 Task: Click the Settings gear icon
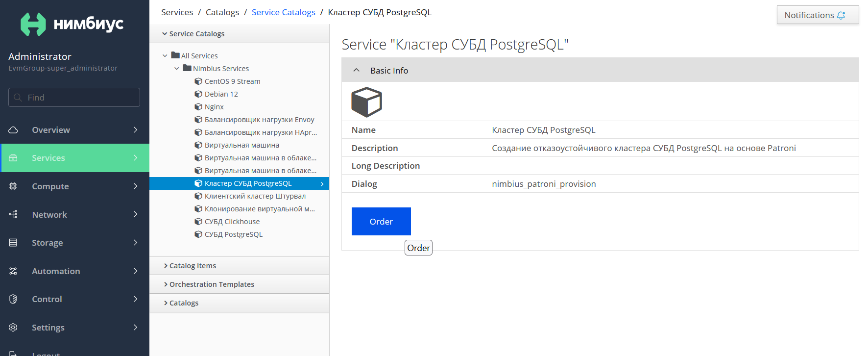[13, 328]
